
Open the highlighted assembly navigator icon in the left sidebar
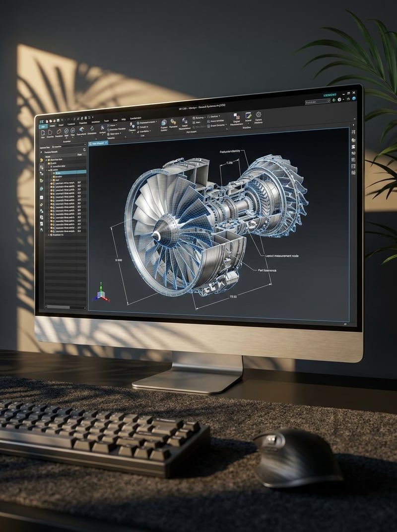[42, 167]
